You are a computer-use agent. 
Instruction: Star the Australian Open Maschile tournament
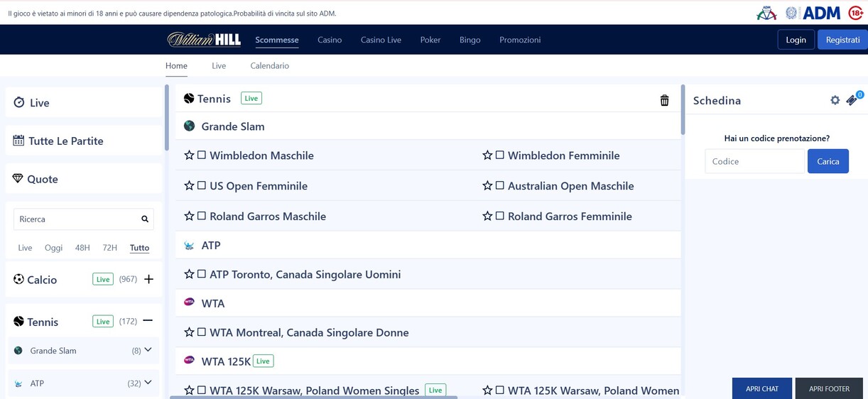pos(487,186)
